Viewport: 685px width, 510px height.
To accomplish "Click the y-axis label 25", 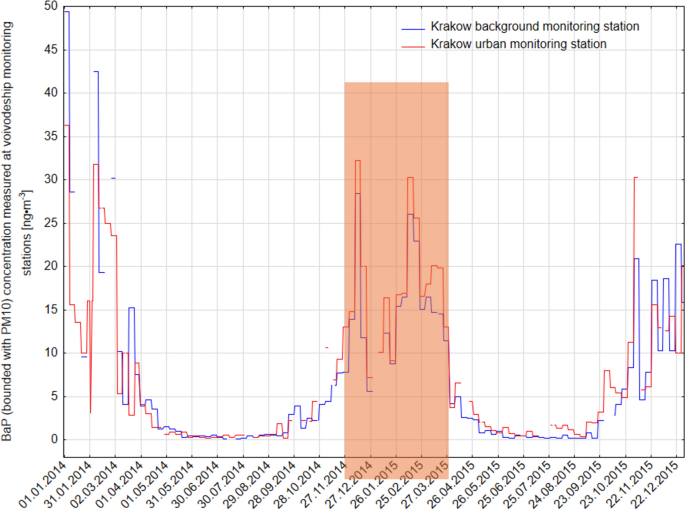I will click(51, 223).
